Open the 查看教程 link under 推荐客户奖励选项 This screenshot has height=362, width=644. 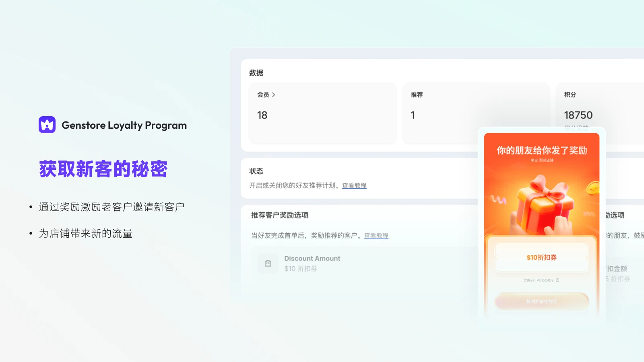point(376,235)
